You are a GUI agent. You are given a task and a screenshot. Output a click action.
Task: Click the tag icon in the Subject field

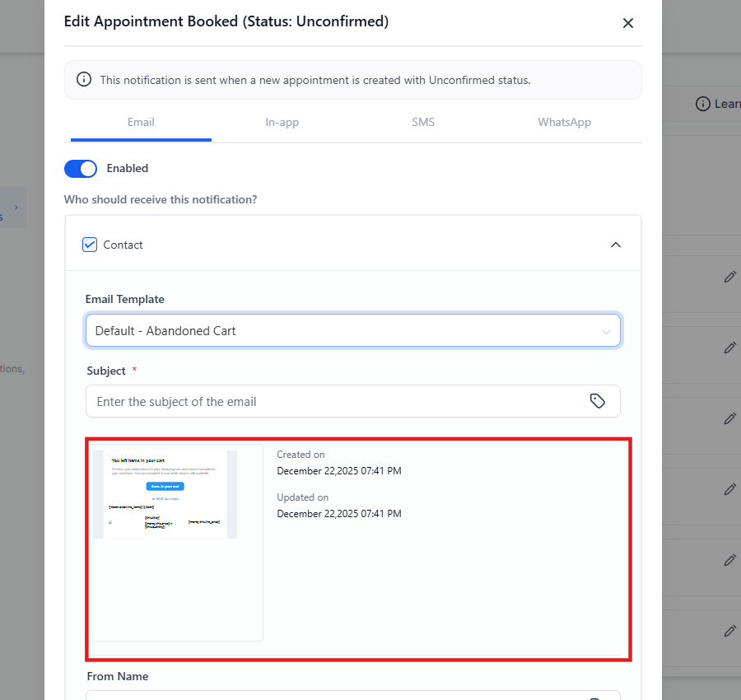598,401
